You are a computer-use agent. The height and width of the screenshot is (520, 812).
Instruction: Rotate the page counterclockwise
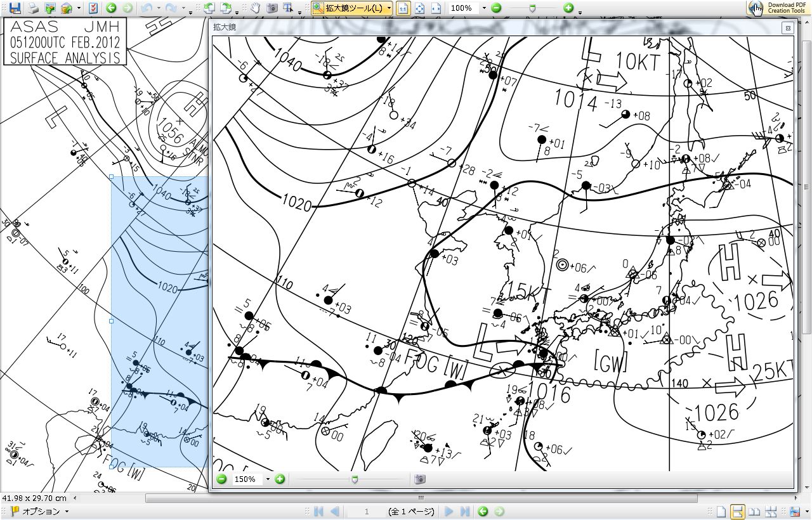[209, 8]
